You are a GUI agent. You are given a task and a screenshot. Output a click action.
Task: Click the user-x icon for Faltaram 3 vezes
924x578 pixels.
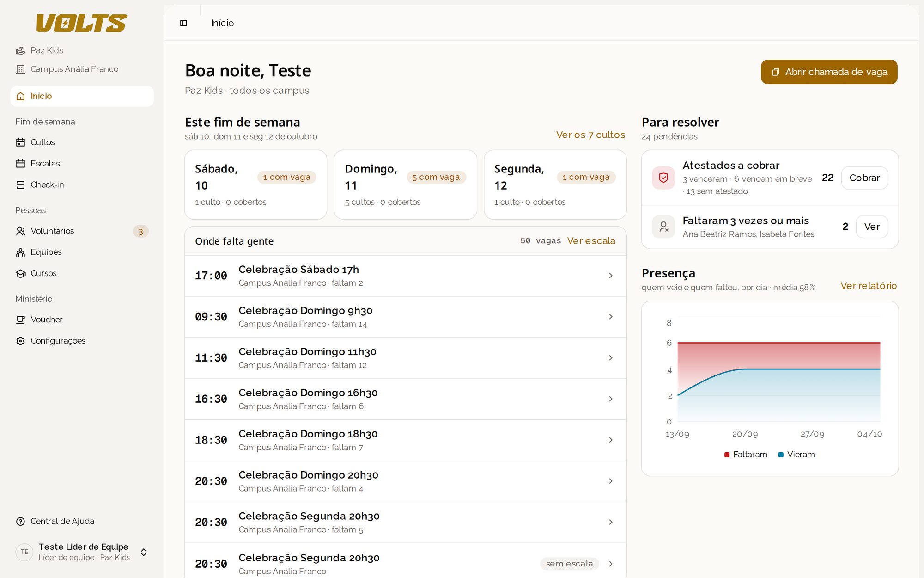tap(663, 227)
